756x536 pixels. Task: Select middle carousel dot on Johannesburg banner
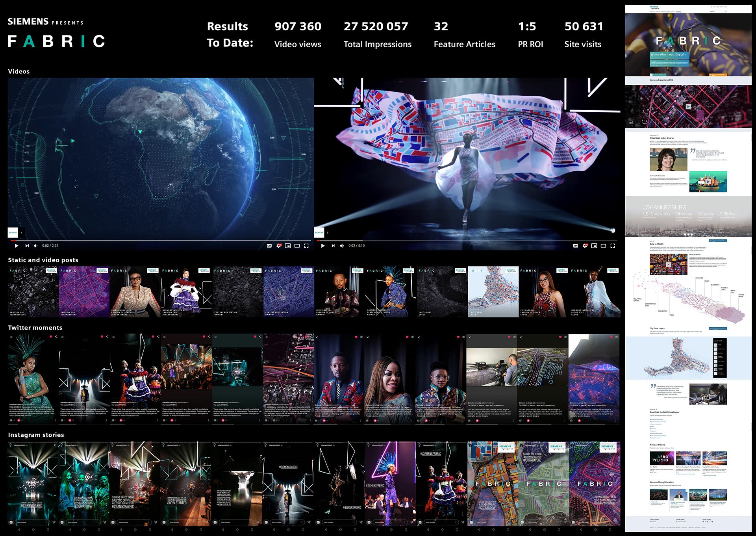pos(688,234)
